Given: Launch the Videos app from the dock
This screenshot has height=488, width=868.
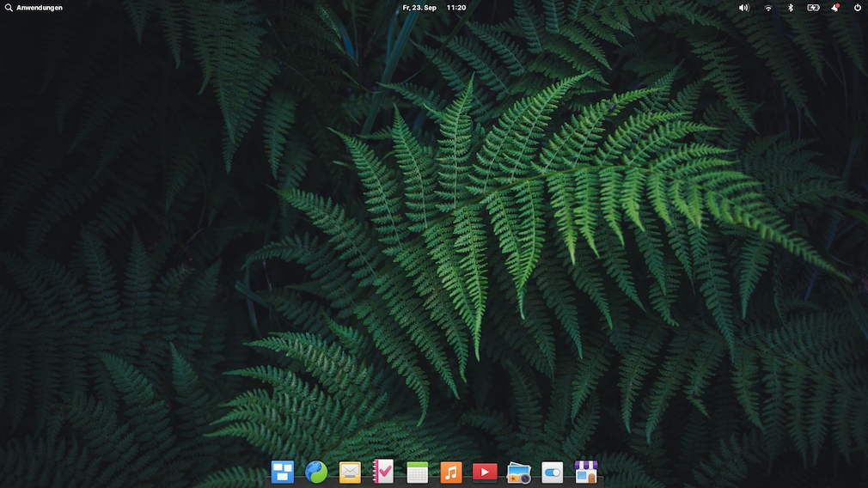Looking at the screenshot, I should pyautogui.click(x=485, y=472).
